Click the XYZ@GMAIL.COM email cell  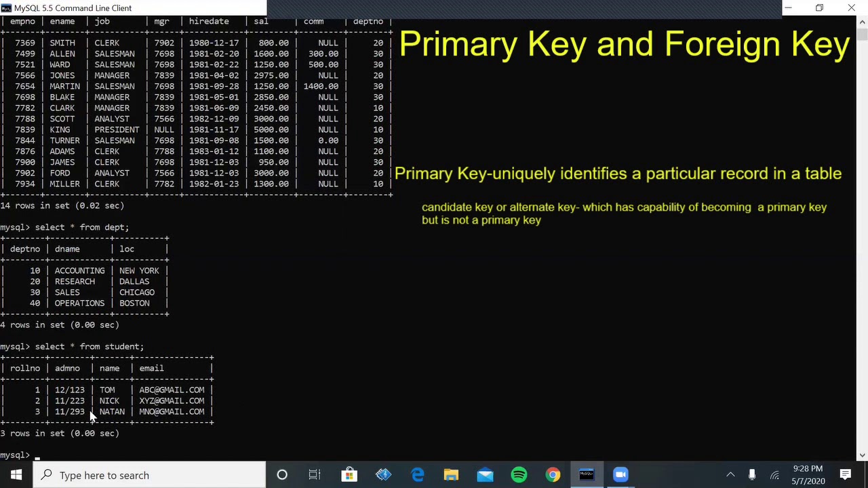[172, 401]
